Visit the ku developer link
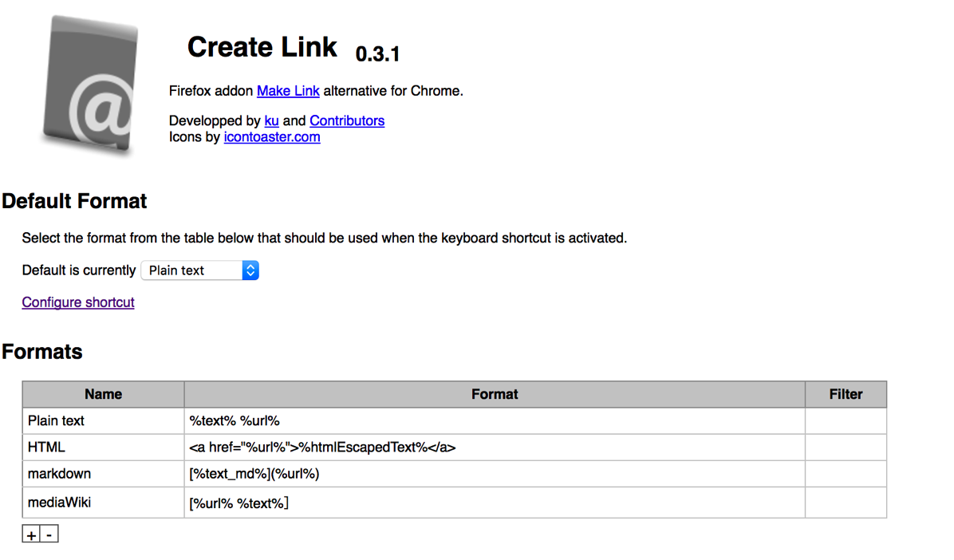The height and width of the screenshot is (560, 954). (x=271, y=121)
